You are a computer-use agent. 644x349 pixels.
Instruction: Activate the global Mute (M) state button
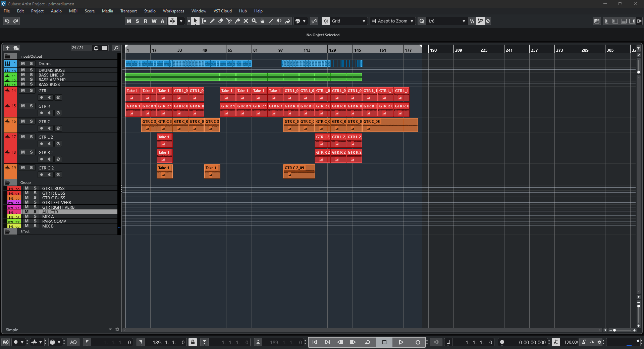tap(129, 21)
